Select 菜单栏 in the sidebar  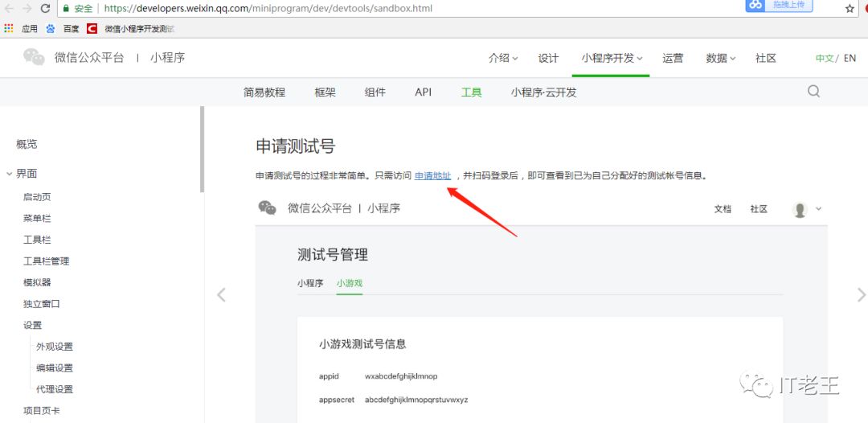coord(37,218)
